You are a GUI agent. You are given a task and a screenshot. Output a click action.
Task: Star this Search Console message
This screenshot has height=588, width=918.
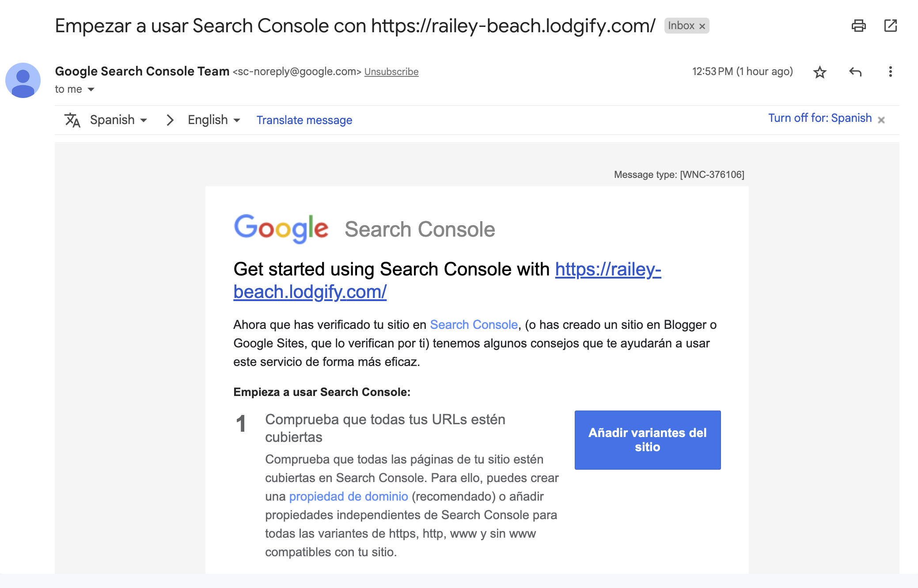(819, 72)
